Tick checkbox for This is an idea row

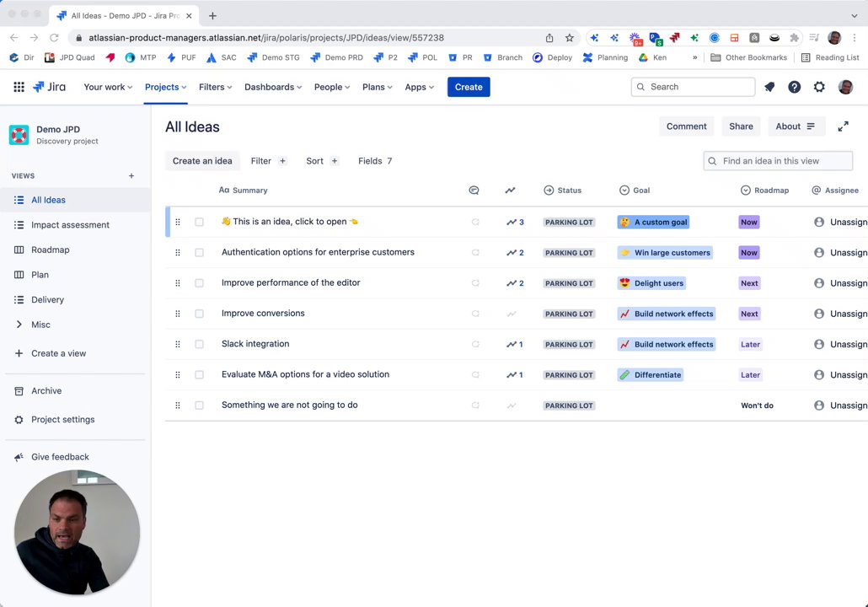199,222
